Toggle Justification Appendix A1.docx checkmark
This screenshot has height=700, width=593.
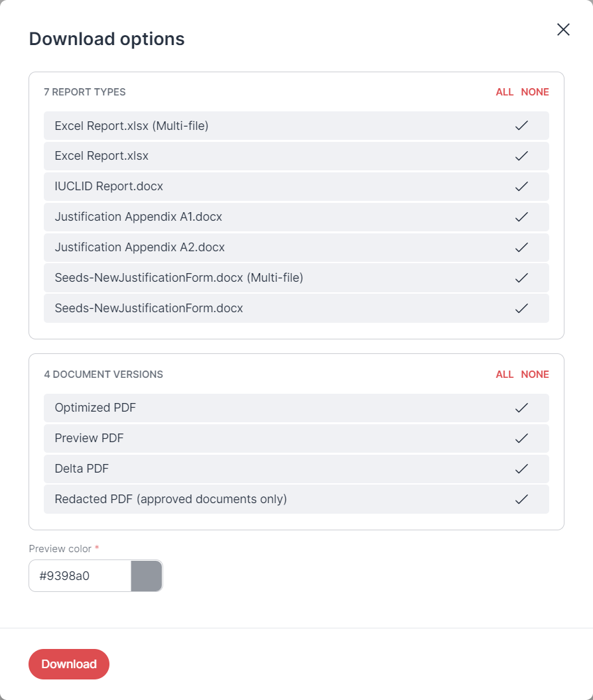pos(521,217)
